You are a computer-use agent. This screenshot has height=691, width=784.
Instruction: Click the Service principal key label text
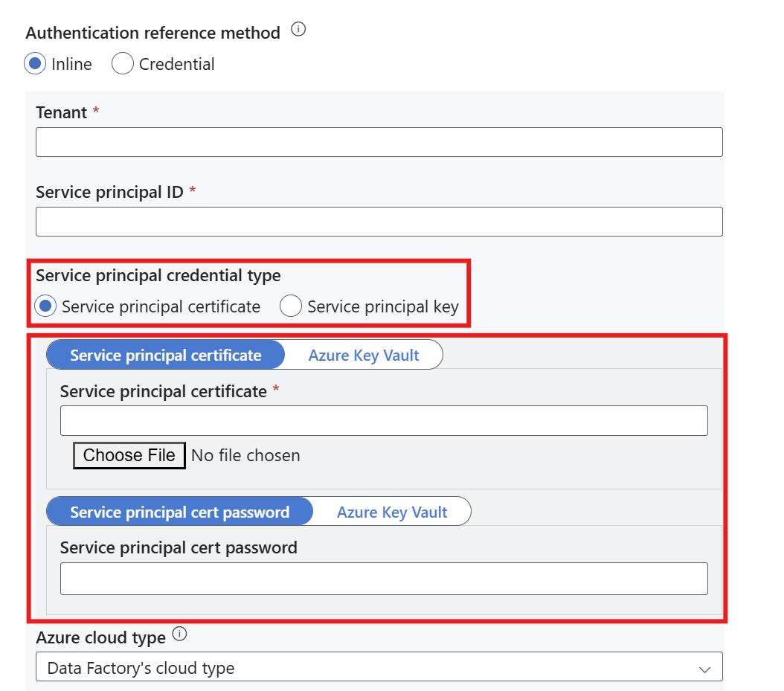382,306
